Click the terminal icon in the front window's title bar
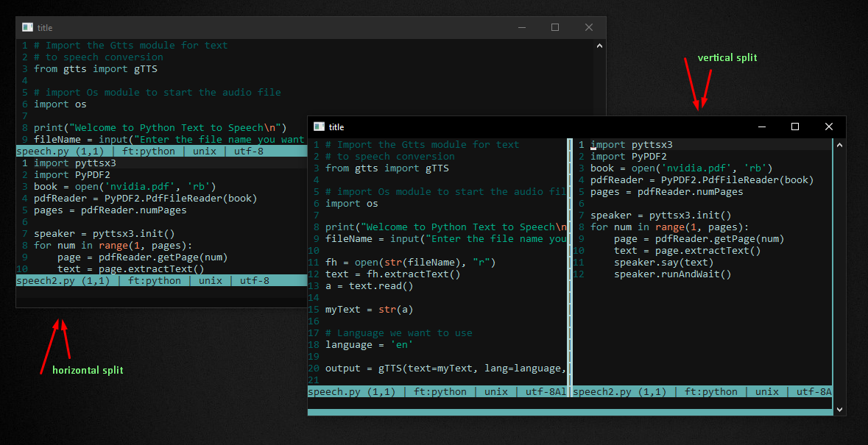Screen dimensions: 868x445 pos(319,127)
